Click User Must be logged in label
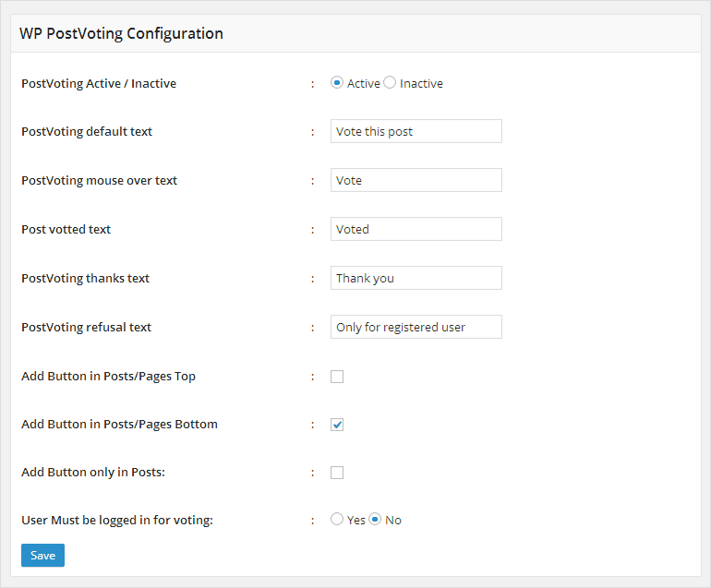 (x=117, y=520)
